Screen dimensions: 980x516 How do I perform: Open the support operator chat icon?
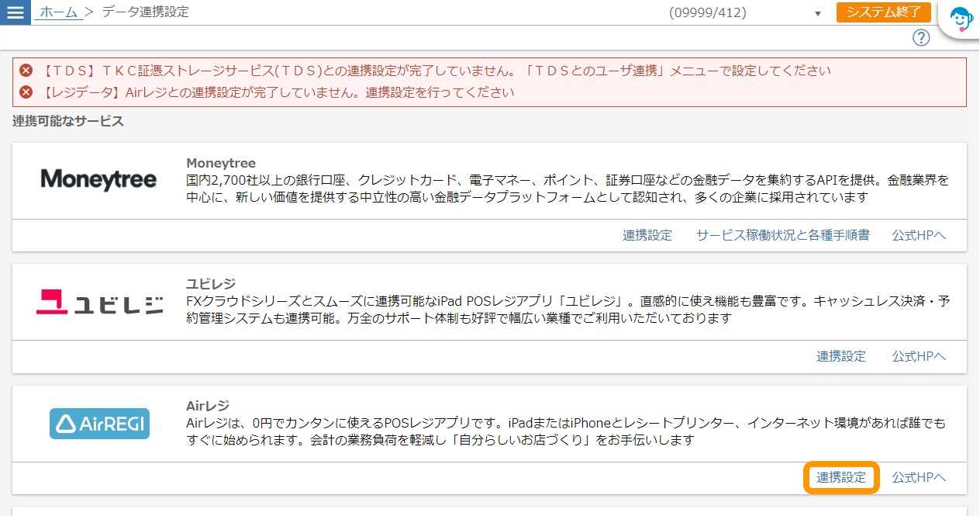coord(961,18)
